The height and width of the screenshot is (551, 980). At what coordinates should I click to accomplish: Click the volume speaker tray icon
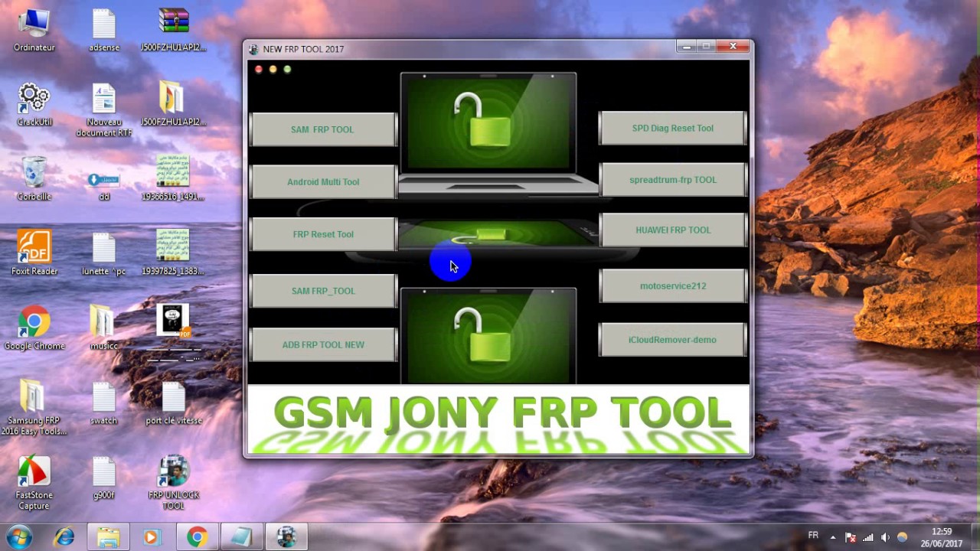click(885, 537)
